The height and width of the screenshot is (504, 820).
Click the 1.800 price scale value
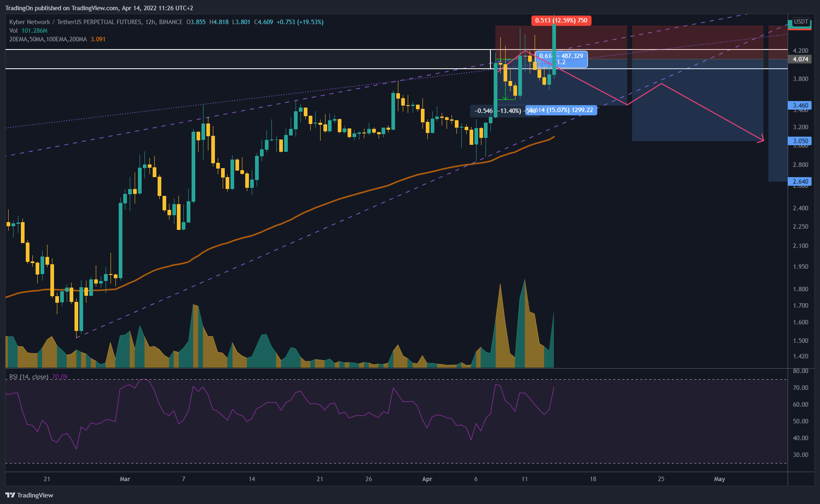(x=800, y=289)
